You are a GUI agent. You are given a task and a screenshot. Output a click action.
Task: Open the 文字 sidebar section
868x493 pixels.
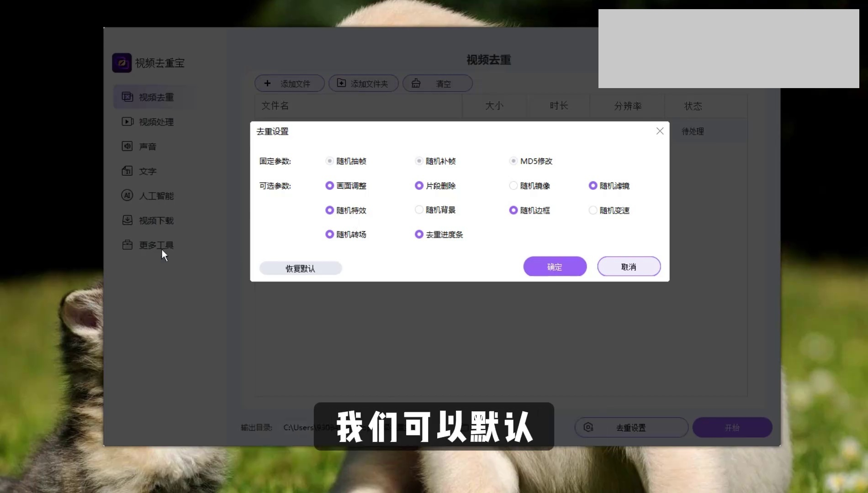click(x=147, y=171)
